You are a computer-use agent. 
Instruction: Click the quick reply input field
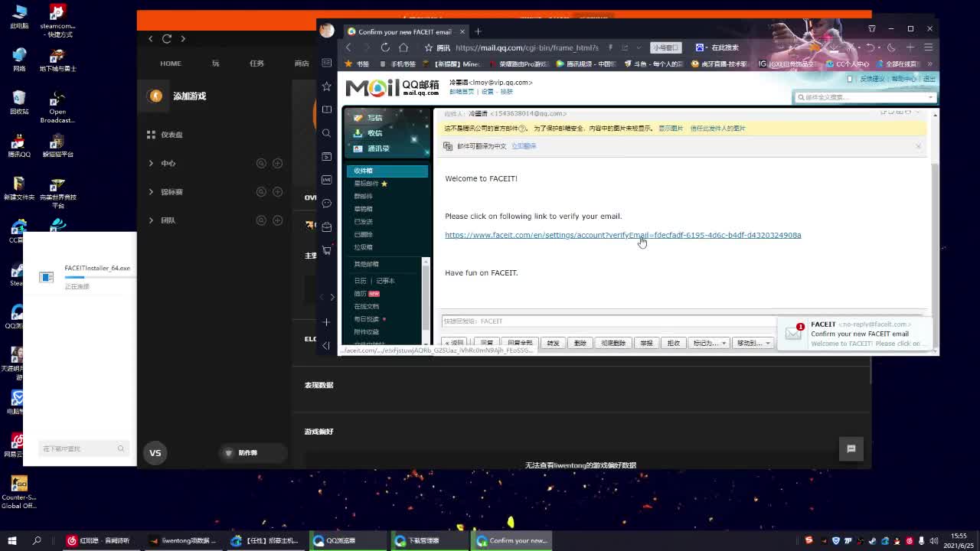(605, 321)
